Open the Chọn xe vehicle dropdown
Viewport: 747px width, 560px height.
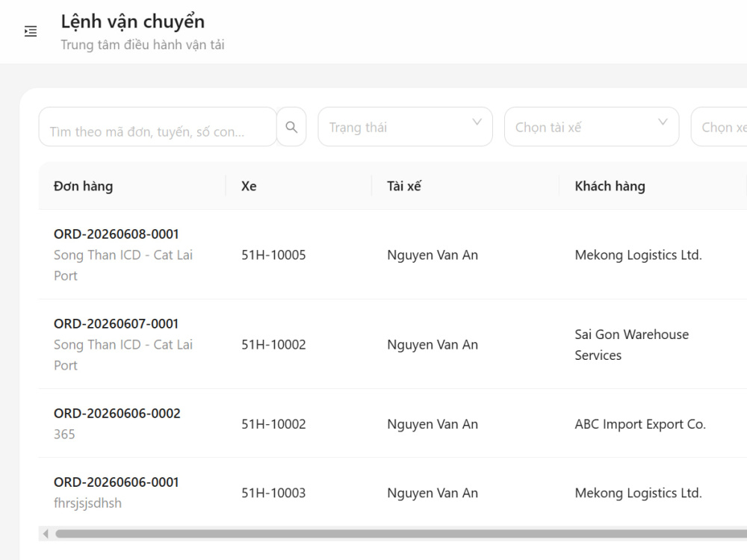point(719,127)
